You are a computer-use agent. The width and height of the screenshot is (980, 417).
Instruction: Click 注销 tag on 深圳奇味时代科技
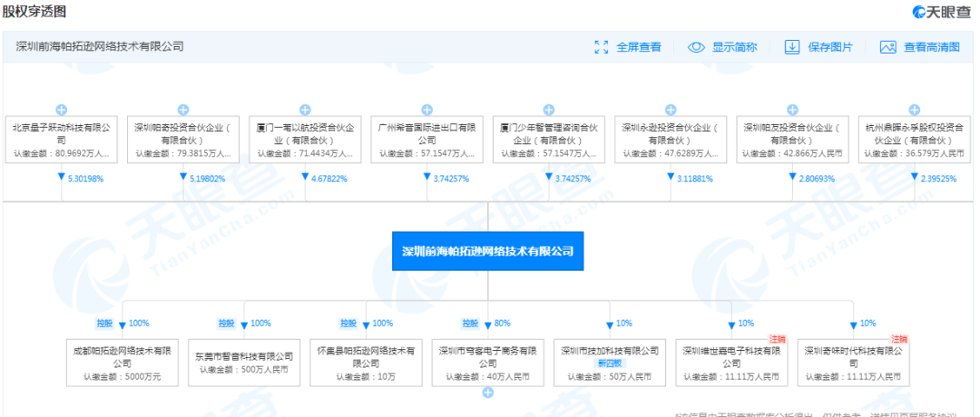point(899,339)
